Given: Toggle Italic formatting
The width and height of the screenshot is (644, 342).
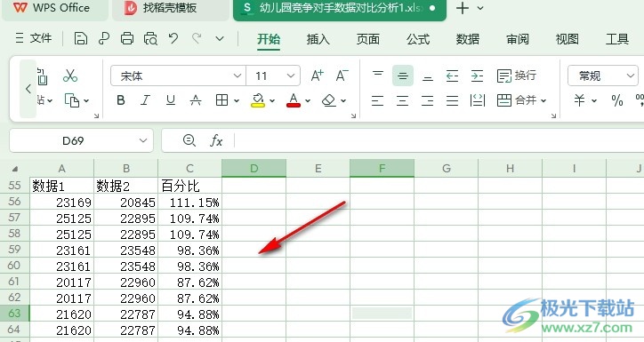Looking at the screenshot, I should point(145,100).
